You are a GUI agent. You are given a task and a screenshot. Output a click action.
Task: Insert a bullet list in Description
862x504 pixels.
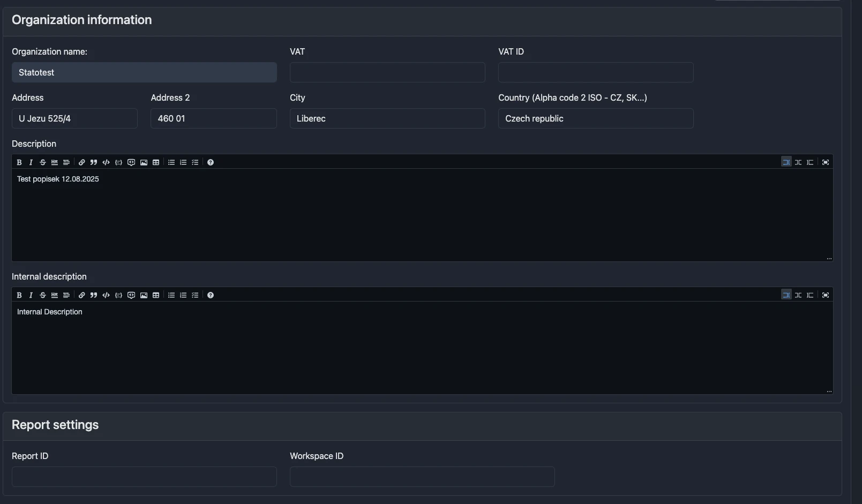tap(171, 162)
